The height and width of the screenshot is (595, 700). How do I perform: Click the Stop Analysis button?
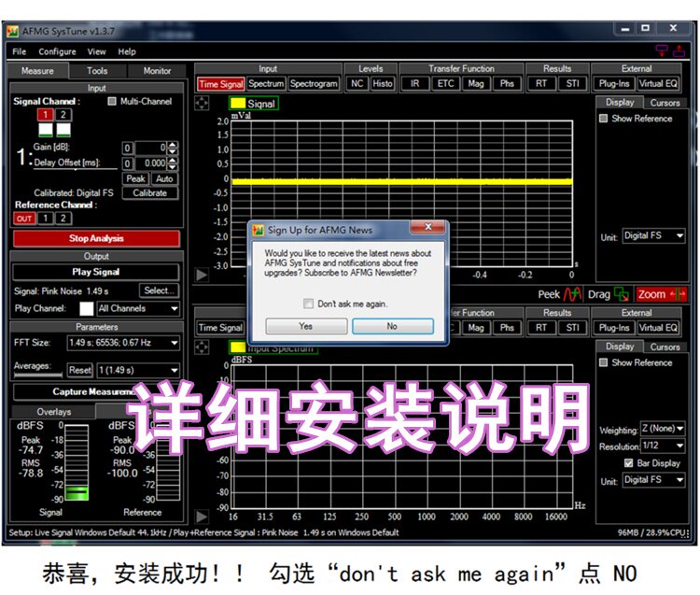(96, 238)
